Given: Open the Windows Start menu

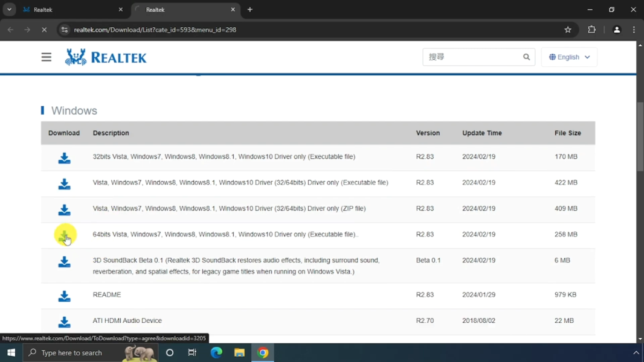Looking at the screenshot, I should (11, 352).
